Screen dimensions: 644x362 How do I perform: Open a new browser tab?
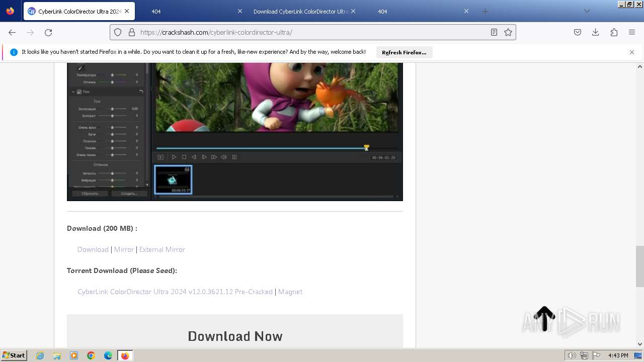pos(485,11)
